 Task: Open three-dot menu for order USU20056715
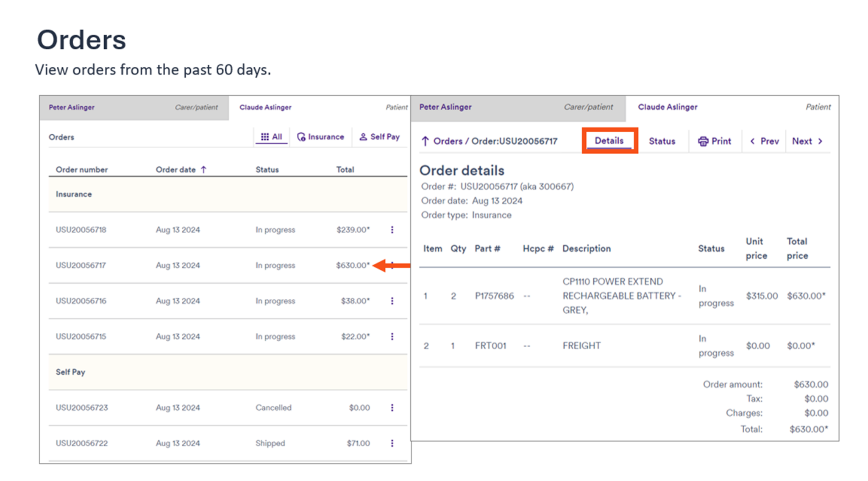[392, 336]
